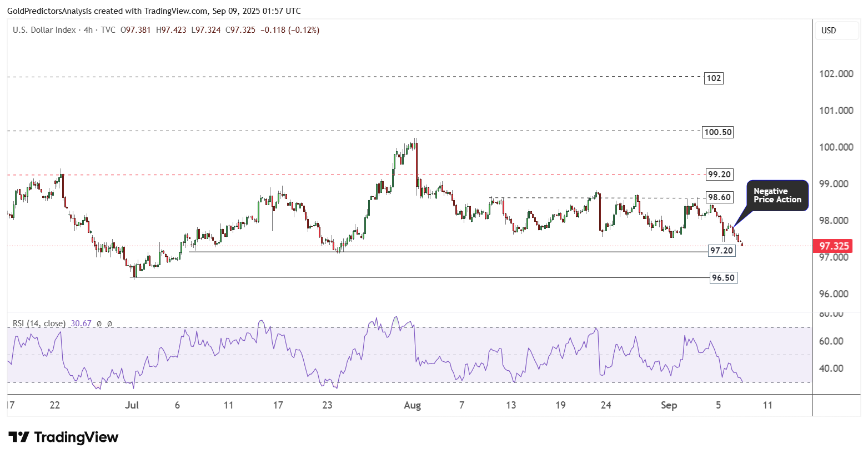Image resolution: width=868 pixels, height=458 pixels.
Task: Select the 97.20 support line label
Action: pyautogui.click(x=721, y=251)
